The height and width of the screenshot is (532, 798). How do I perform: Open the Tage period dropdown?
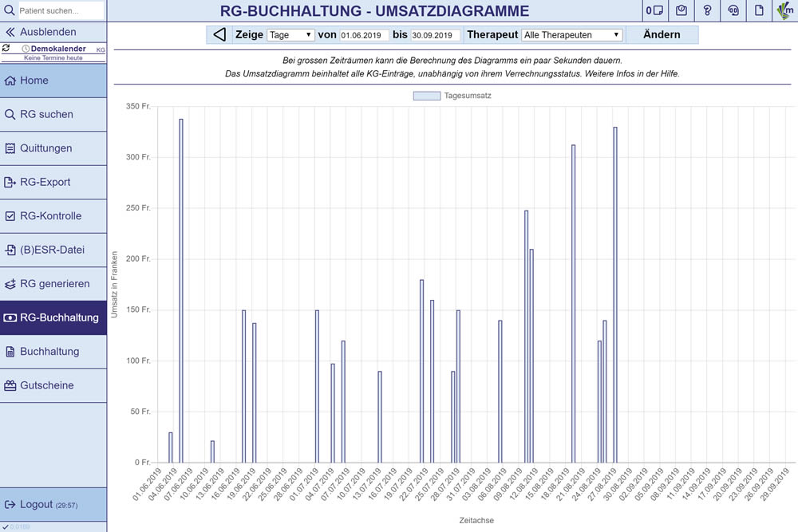tap(290, 35)
